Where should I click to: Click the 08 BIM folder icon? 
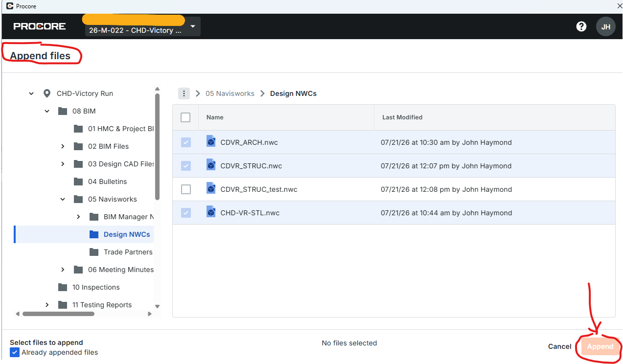tap(63, 111)
